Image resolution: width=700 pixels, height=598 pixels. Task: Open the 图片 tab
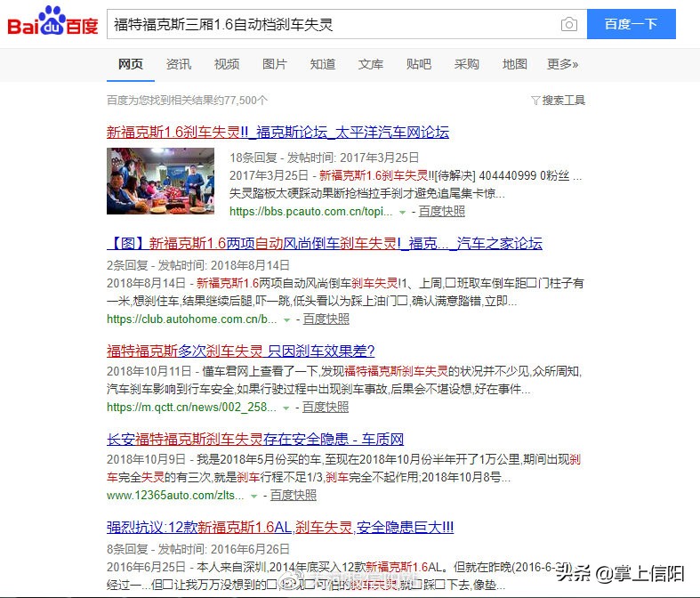[275, 64]
